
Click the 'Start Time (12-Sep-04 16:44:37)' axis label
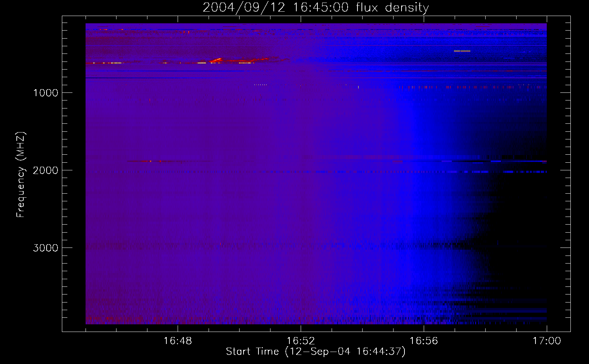pos(316,352)
